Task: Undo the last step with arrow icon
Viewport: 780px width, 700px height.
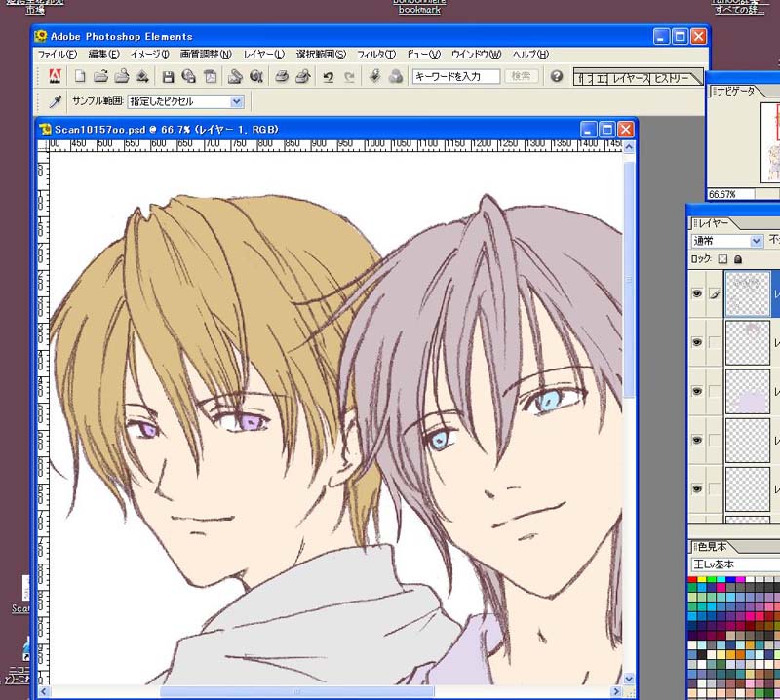Action: click(x=329, y=77)
